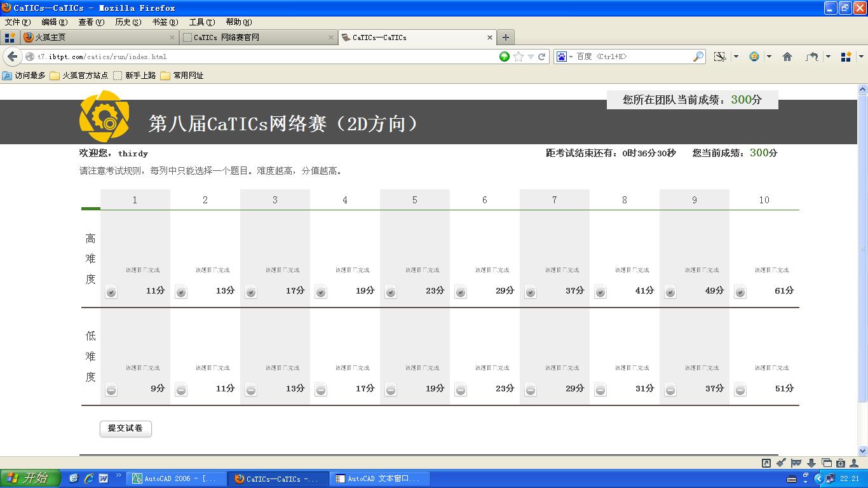Select the high difficulty 11分 question in column 1
Viewport: 868px width, 488px height.
pyautogui.click(x=111, y=292)
